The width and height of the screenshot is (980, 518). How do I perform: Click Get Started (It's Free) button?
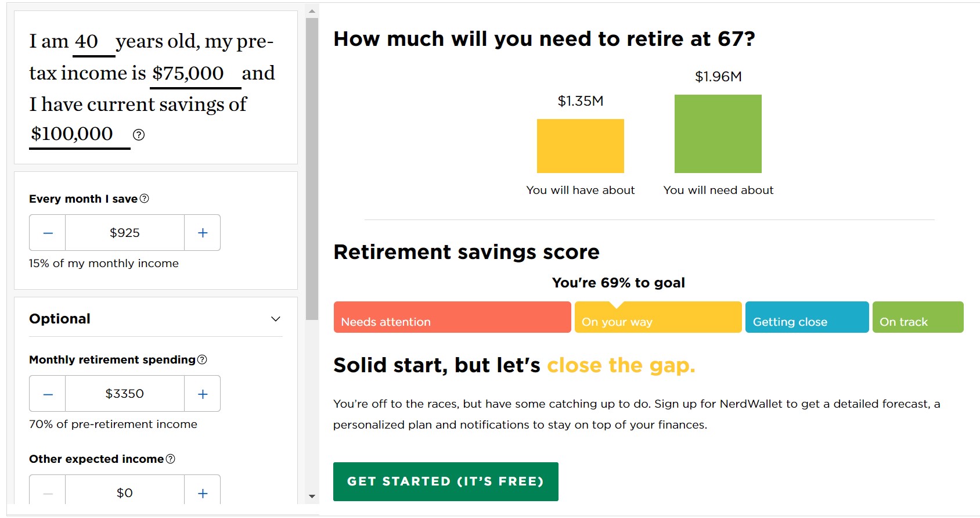(445, 481)
